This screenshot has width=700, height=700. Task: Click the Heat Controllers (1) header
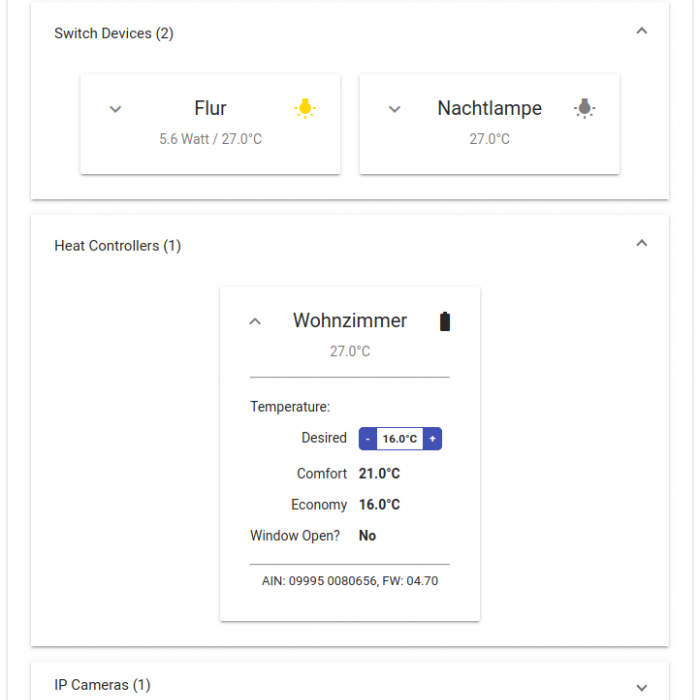coord(117,245)
